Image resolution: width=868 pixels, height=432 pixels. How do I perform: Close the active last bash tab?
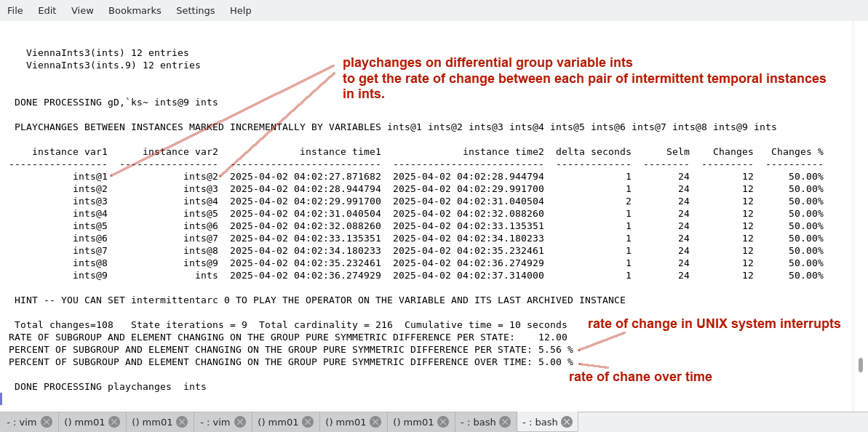567,422
